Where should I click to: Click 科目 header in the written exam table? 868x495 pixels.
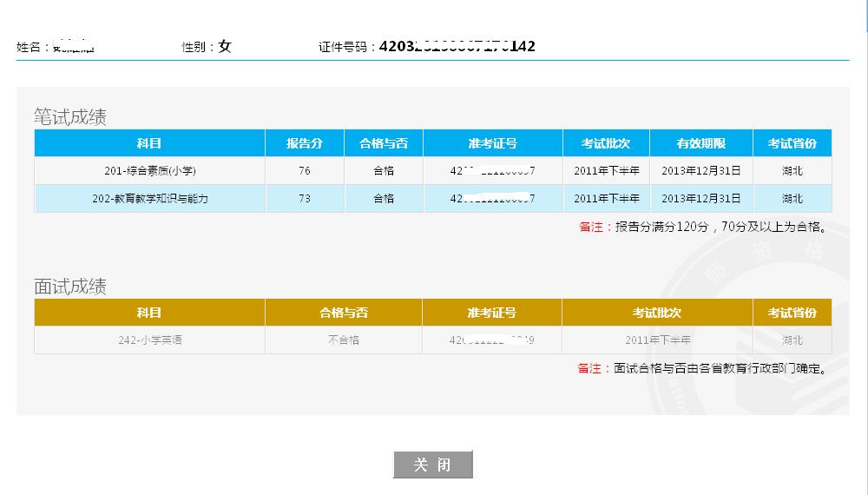tap(149, 143)
